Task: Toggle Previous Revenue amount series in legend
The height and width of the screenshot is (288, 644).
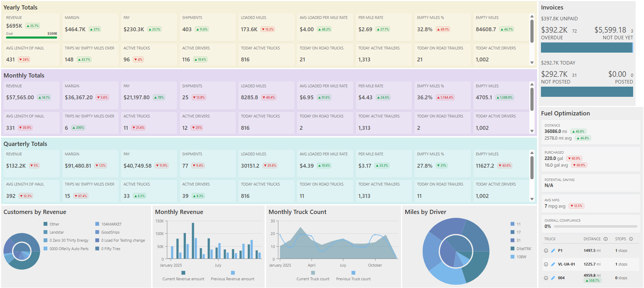Action: (x=232, y=279)
